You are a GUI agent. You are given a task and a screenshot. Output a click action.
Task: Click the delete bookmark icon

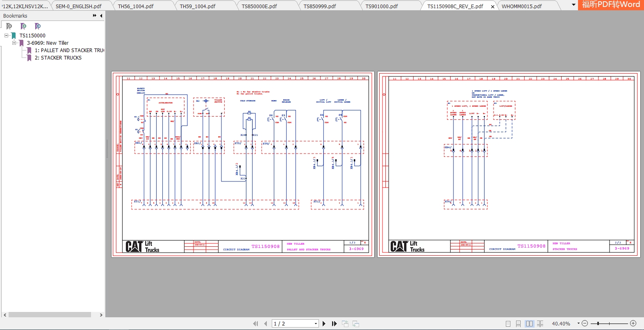tap(9, 26)
